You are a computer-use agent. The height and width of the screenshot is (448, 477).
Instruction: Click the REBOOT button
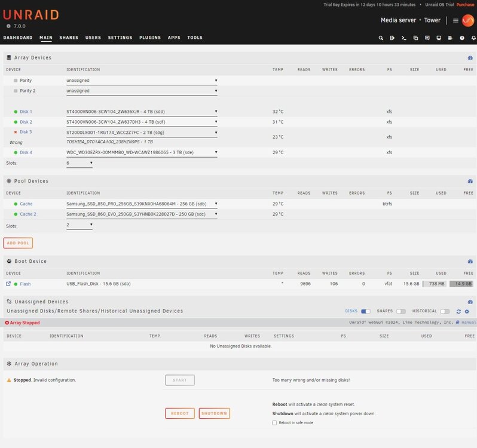pyautogui.click(x=180, y=413)
